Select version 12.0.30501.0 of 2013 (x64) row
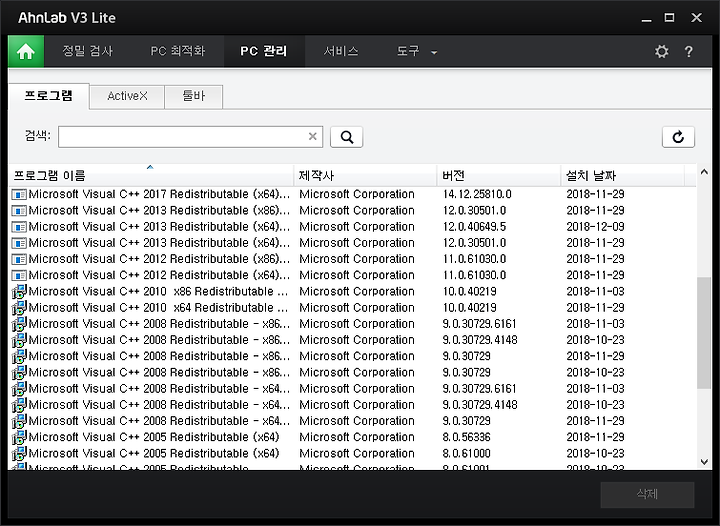The height and width of the screenshot is (526, 720). (474, 243)
